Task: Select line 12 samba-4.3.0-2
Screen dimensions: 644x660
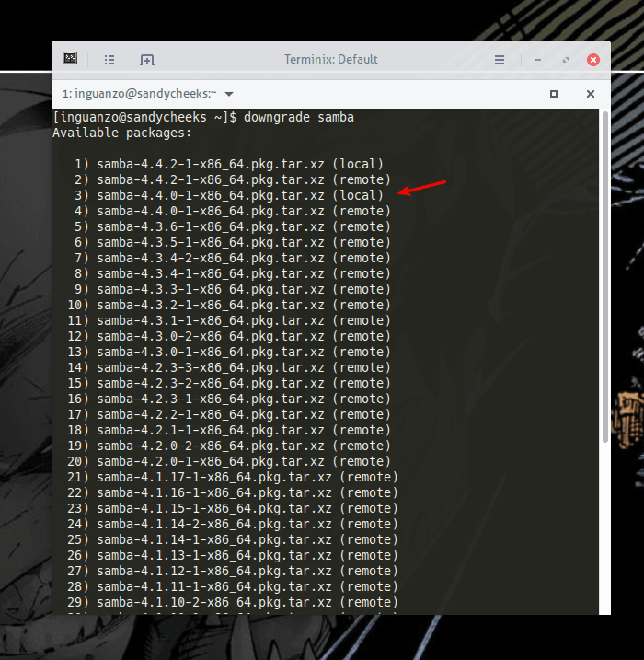Action: click(x=229, y=336)
